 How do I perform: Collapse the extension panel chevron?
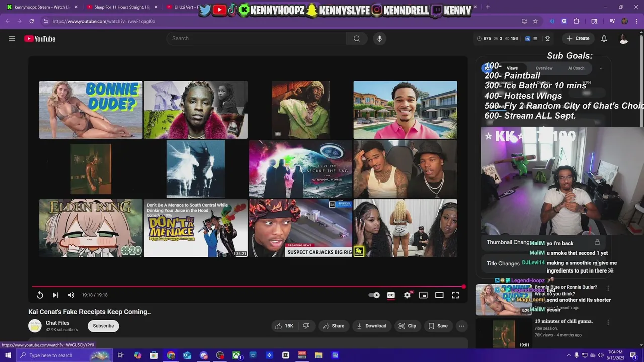tap(601, 68)
